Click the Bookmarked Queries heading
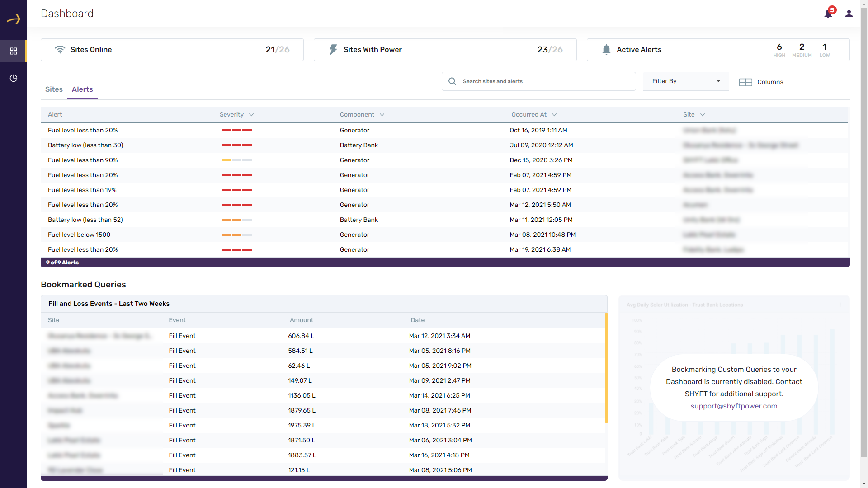Viewport: 868px width, 488px height. click(x=83, y=285)
